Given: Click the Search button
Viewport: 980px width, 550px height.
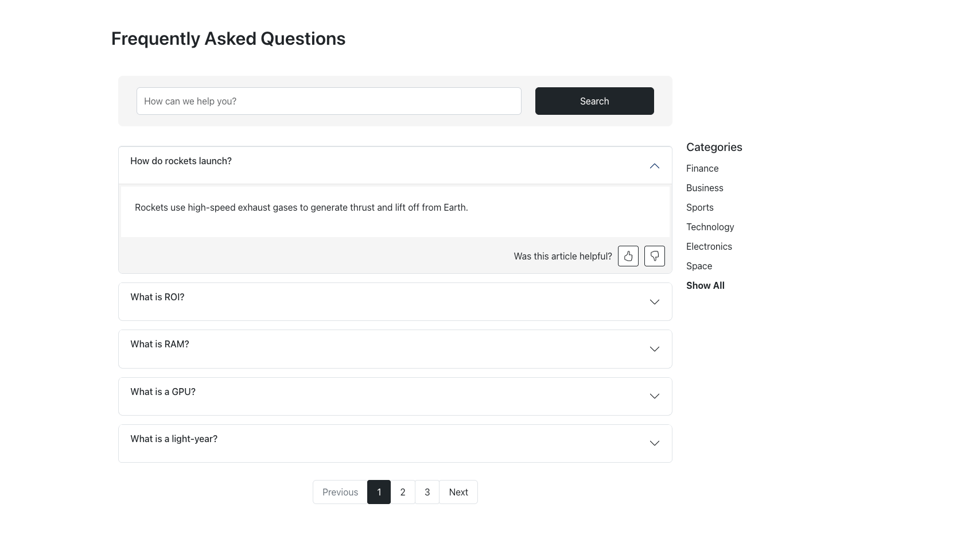Looking at the screenshot, I should pyautogui.click(x=594, y=101).
